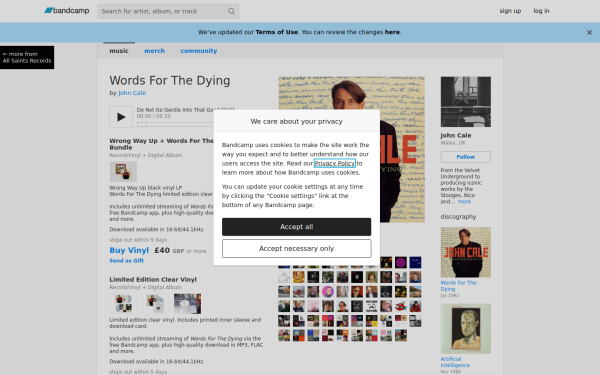Open Terms of Use link in banner
Viewport: 600px width, 375px height.
(x=276, y=32)
